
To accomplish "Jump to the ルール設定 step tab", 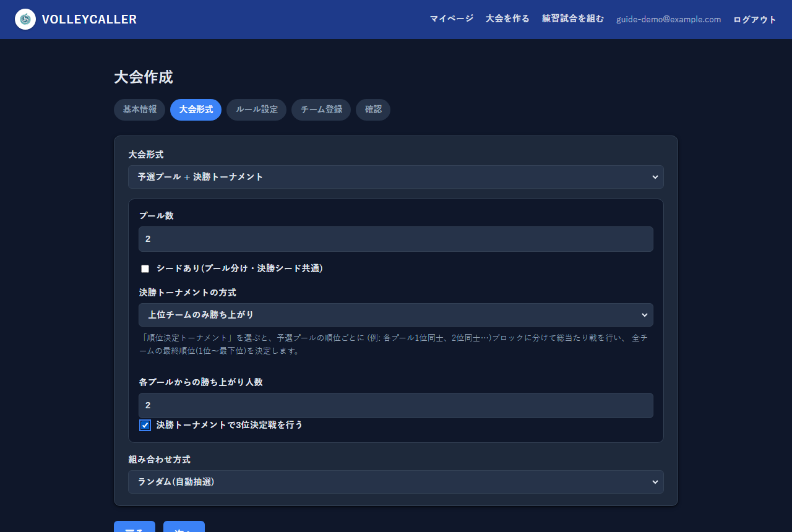I will pyautogui.click(x=257, y=109).
